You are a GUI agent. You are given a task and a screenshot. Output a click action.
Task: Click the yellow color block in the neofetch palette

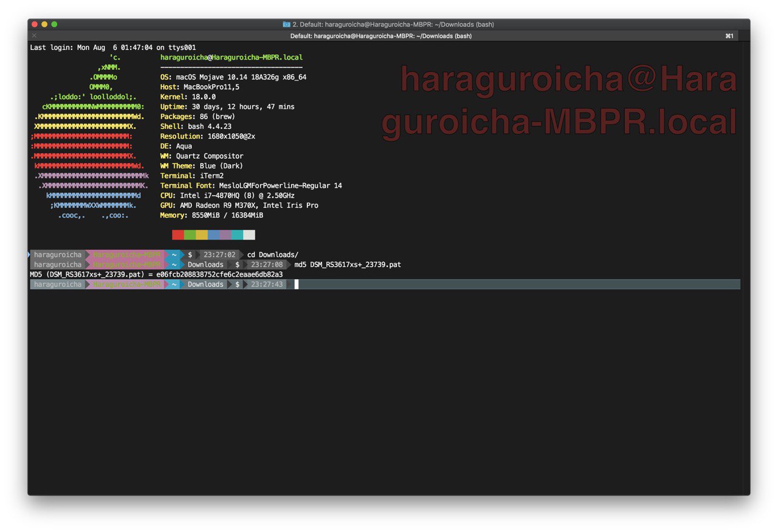tap(202, 235)
